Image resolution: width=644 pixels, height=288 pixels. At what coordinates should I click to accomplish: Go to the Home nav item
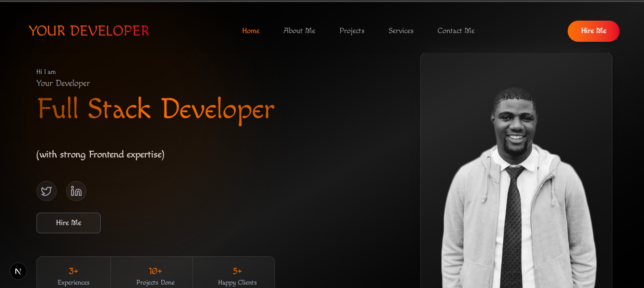tap(251, 31)
